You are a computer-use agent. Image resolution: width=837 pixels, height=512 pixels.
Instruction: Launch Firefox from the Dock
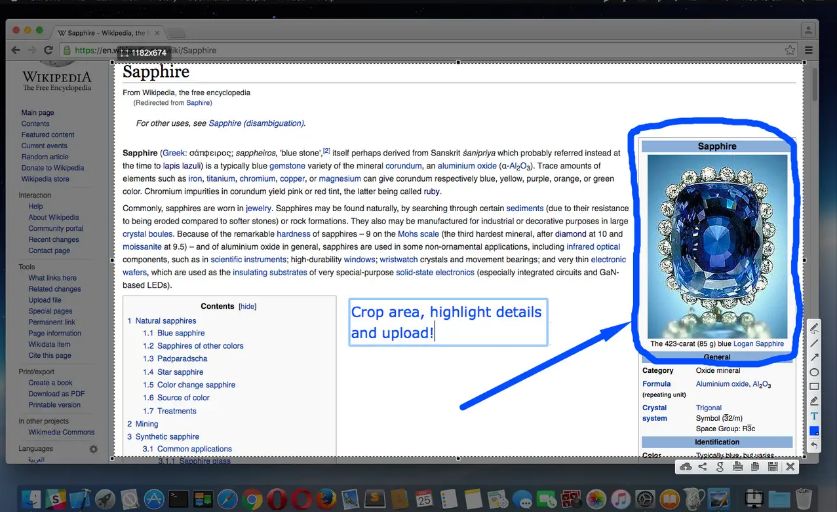click(x=325, y=500)
